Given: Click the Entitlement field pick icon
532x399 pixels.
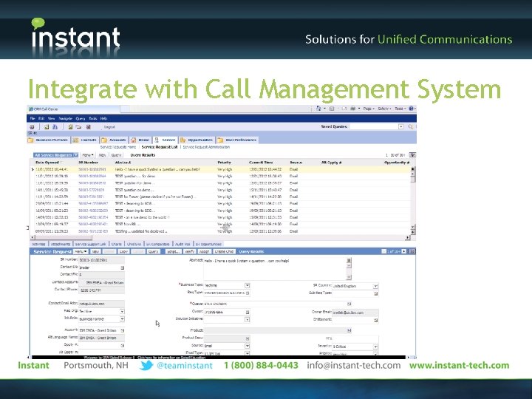Looking at the screenshot, I should pyautogui.click(x=376, y=320).
